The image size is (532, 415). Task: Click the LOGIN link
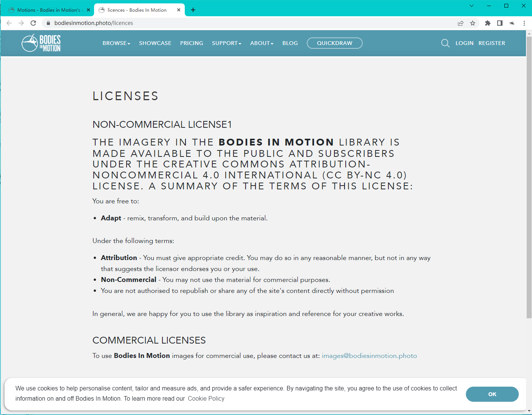tap(464, 43)
